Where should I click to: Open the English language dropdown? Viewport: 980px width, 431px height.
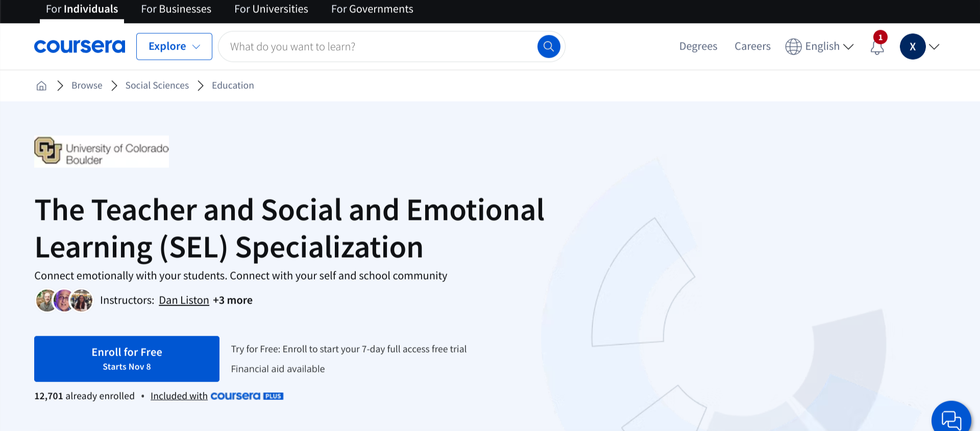click(829, 46)
